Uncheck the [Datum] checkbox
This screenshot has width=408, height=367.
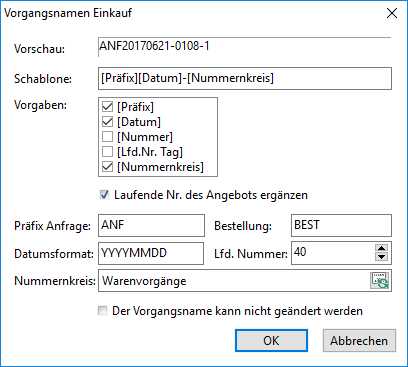click(107, 122)
